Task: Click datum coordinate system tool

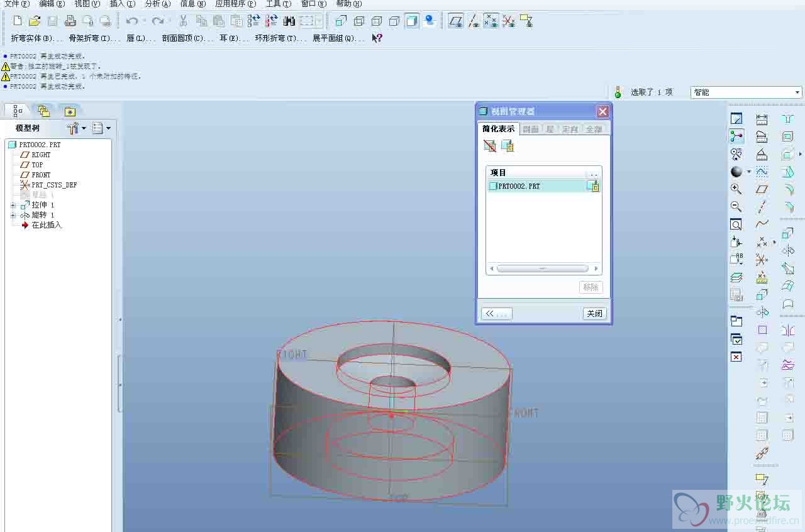Action: [762, 259]
